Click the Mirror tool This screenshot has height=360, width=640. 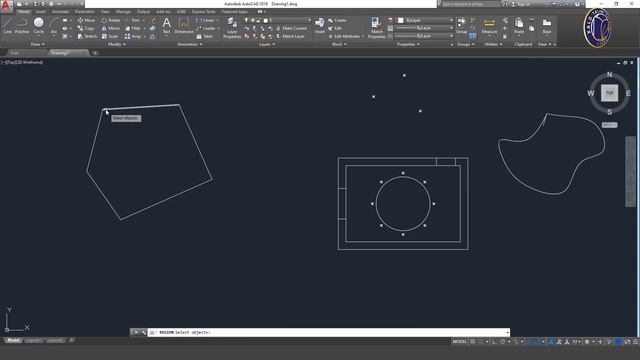click(111, 28)
